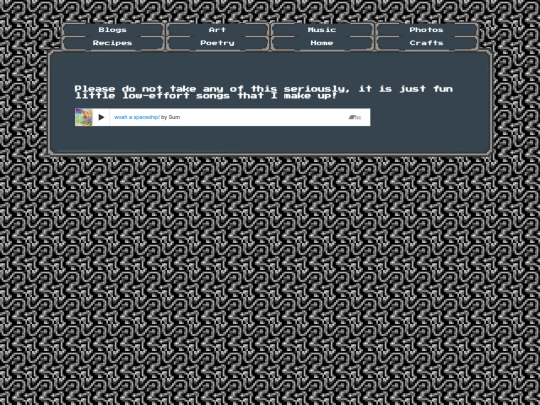Navigate to the Recipes page
The image size is (540, 405).
pos(112,43)
